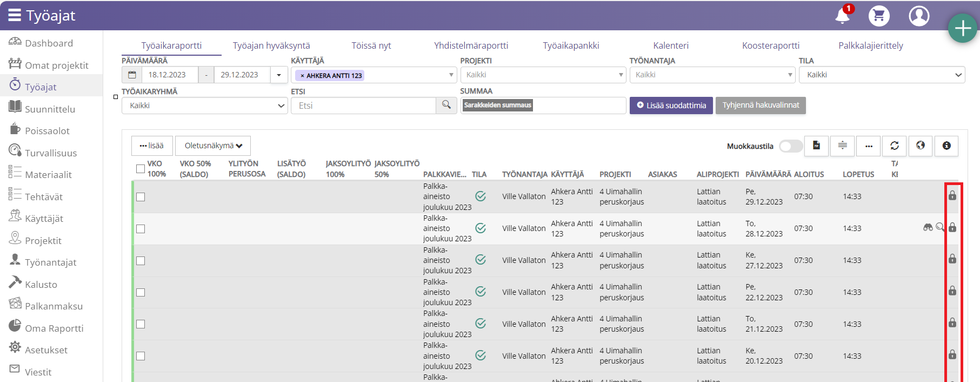Expand the Oletusnäkymä view dropdown

pos(213,146)
